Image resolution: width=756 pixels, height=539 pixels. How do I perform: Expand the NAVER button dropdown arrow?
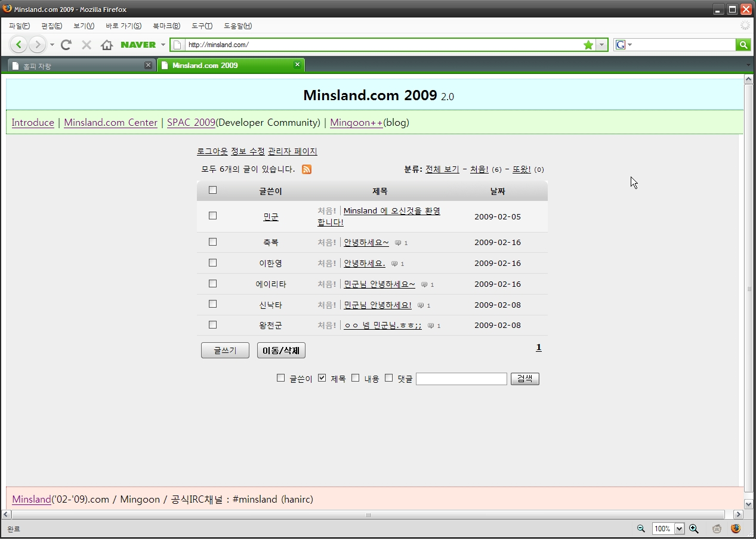(x=163, y=45)
